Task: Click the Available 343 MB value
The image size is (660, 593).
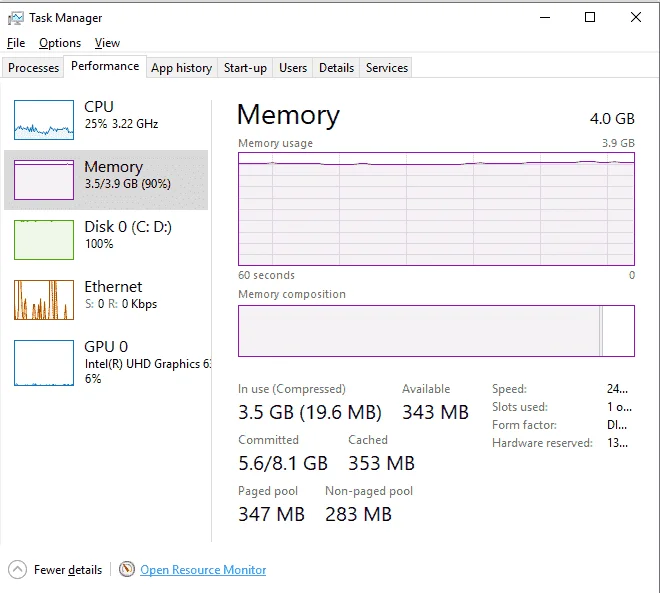Action: point(435,412)
